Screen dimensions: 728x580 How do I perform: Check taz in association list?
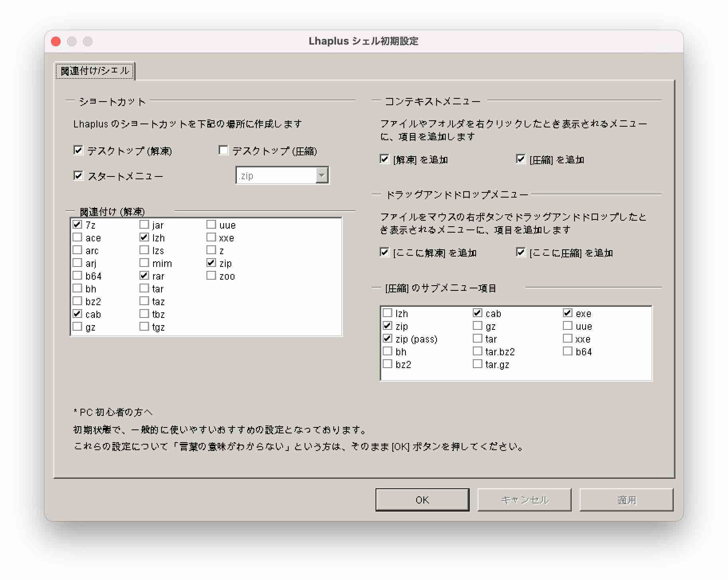144,301
